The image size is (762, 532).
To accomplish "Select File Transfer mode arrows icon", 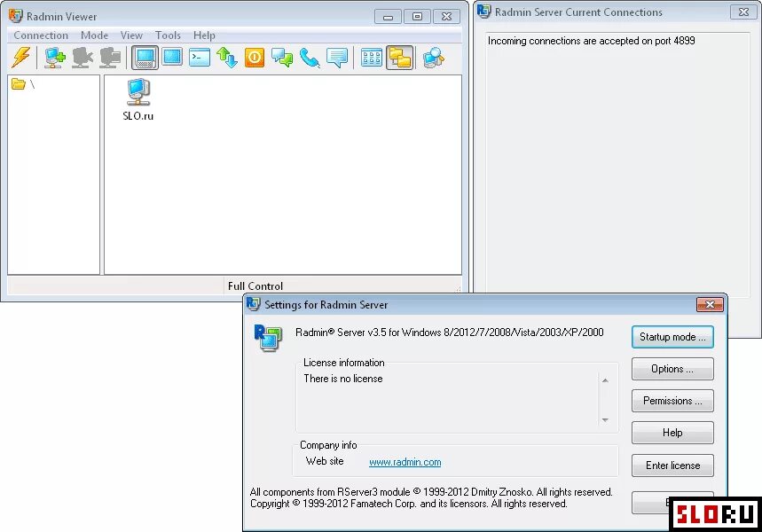I will coord(227,58).
